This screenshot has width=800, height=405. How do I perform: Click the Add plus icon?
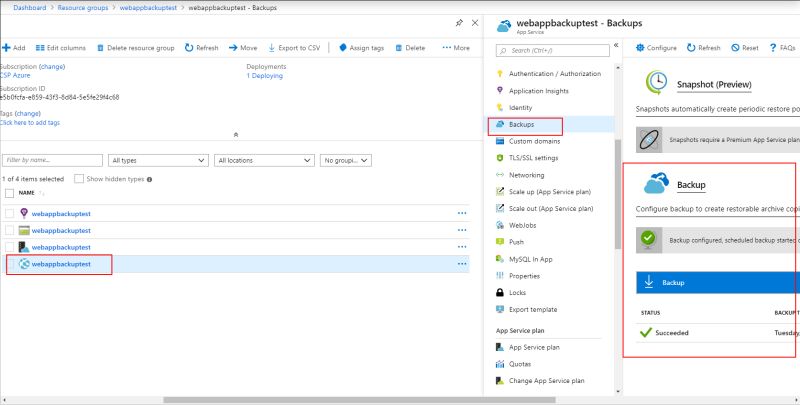(6, 48)
